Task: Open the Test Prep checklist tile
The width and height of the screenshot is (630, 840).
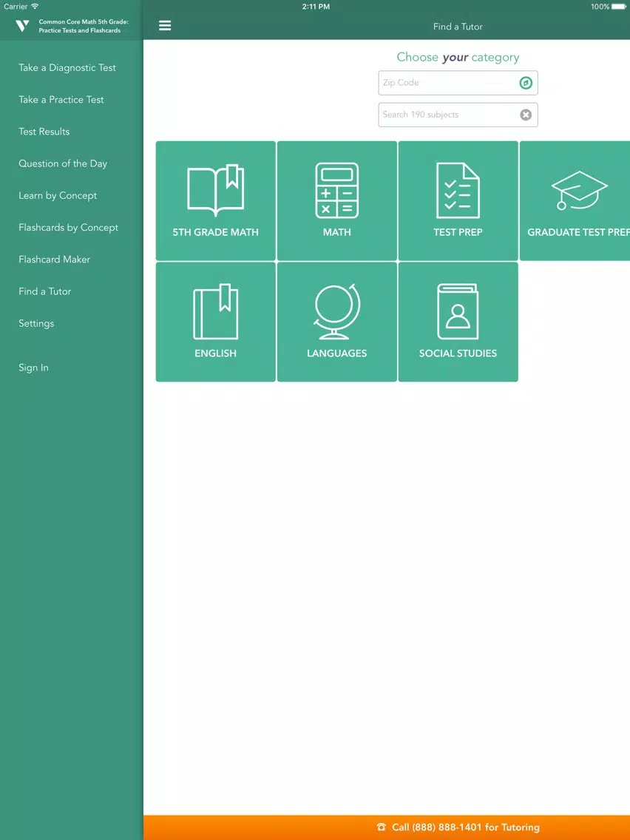Action: (x=458, y=201)
